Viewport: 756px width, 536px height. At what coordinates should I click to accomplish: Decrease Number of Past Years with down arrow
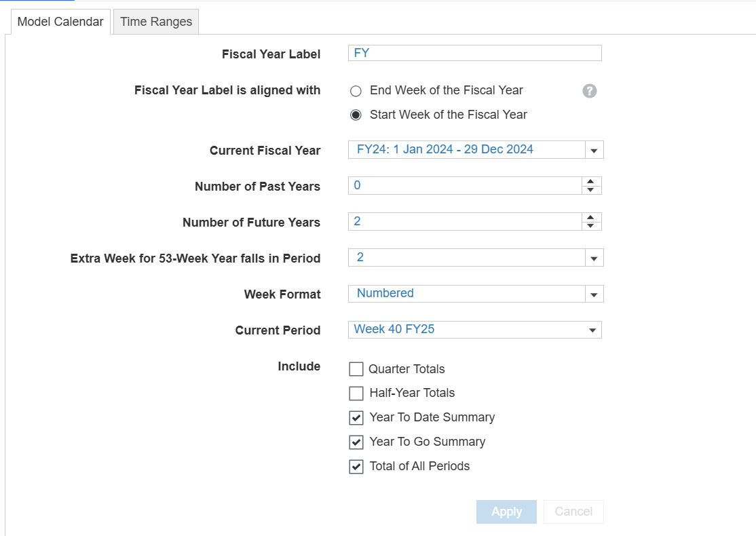[x=591, y=190]
